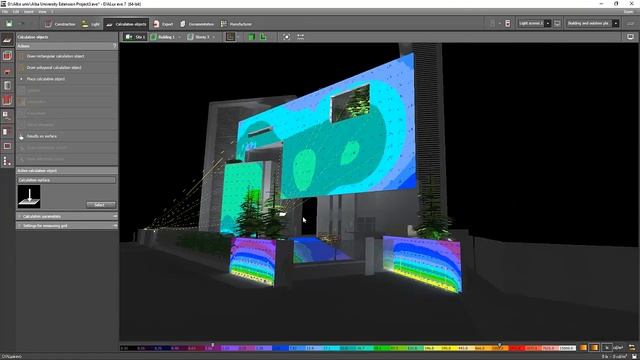Open the View menu
The height and width of the screenshot is (360, 640).
pyautogui.click(x=42, y=12)
